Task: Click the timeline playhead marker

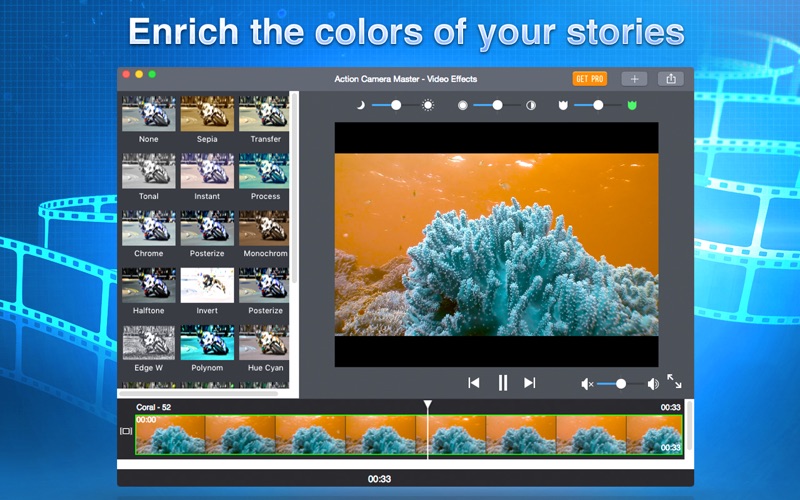Action: 428,405
